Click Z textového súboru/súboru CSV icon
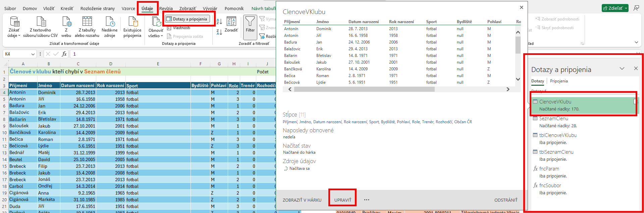The image size is (644, 213). [x=41, y=22]
